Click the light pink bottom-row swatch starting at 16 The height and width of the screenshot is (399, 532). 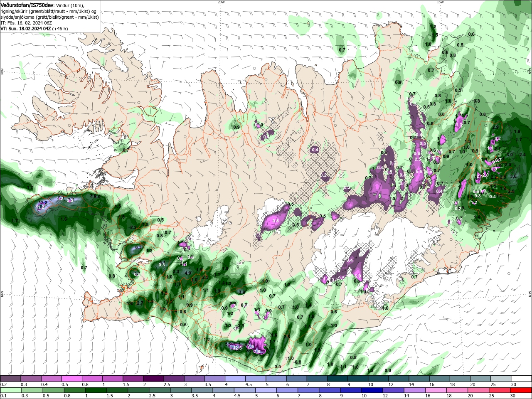coord(436,390)
